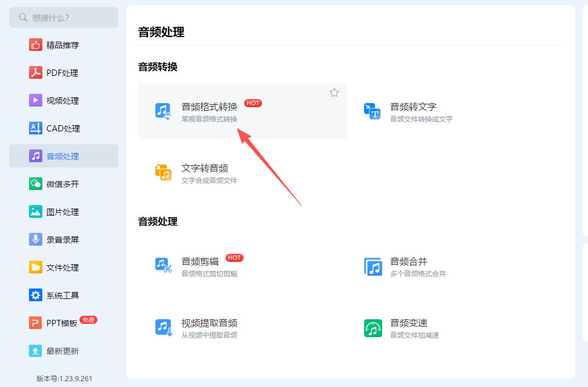Viewport: 588px width, 387px height.
Task: Click the 音频转文字 title text
Action: pyautogui.click(x=413, y=107)
